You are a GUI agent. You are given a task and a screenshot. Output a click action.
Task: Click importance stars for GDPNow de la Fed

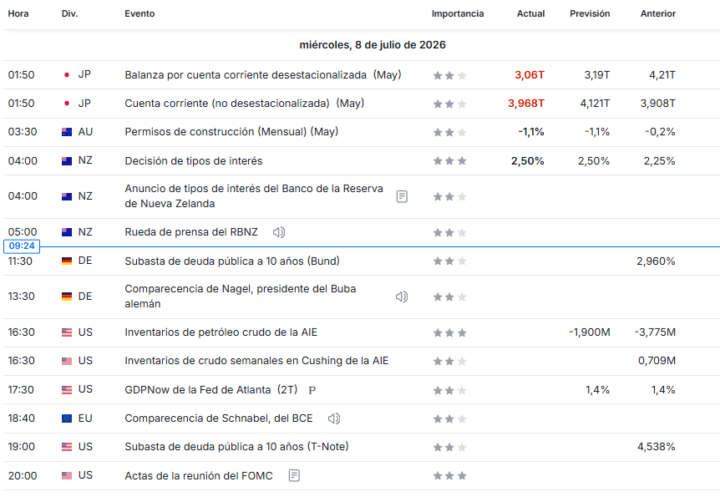(450, 390)
